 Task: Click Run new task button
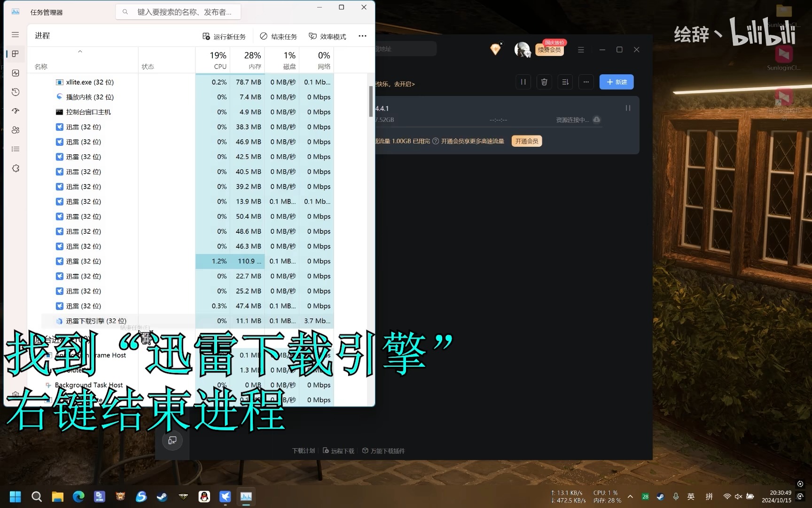(x=224, y=36)
